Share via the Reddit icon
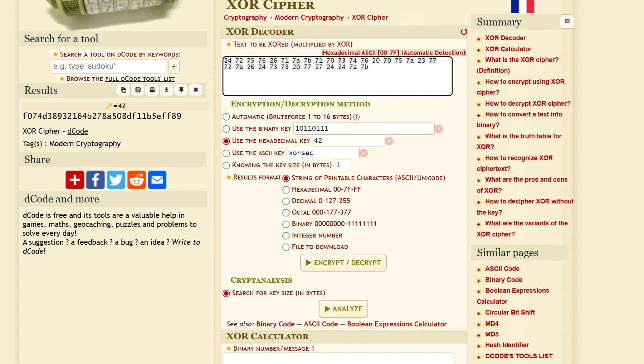 tap(136, 180)
